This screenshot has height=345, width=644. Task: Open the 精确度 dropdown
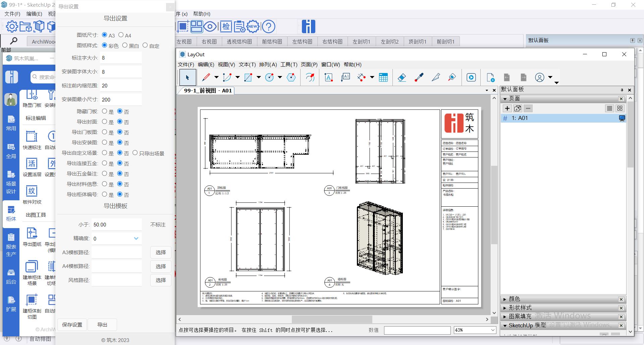[136, 238]
